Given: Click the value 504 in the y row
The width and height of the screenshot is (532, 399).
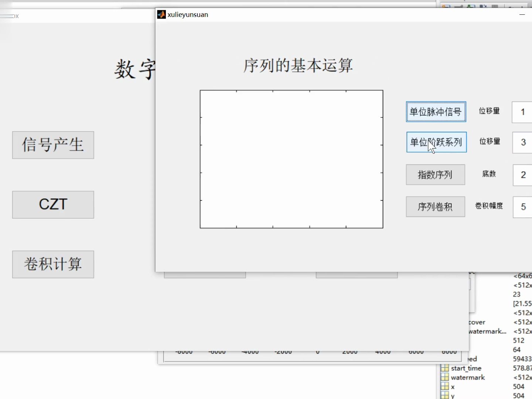Looking at the screenshot, I should [x=518, y=396].
